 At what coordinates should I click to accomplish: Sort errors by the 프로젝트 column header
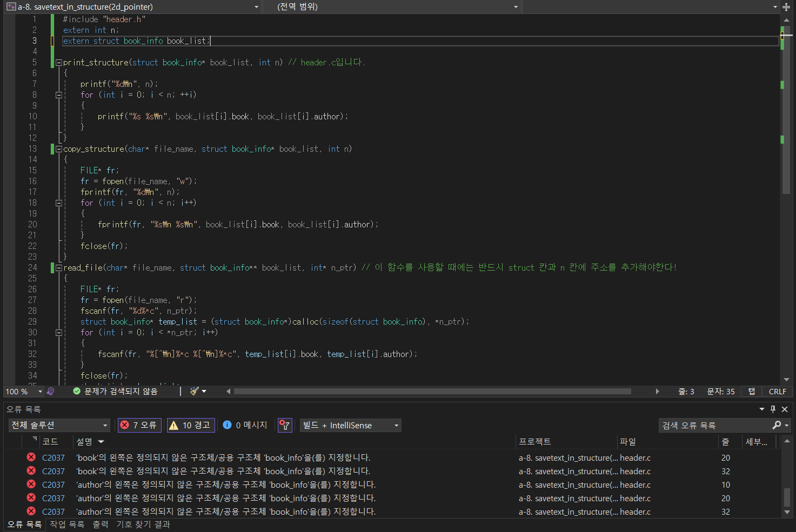pos(535,442)
